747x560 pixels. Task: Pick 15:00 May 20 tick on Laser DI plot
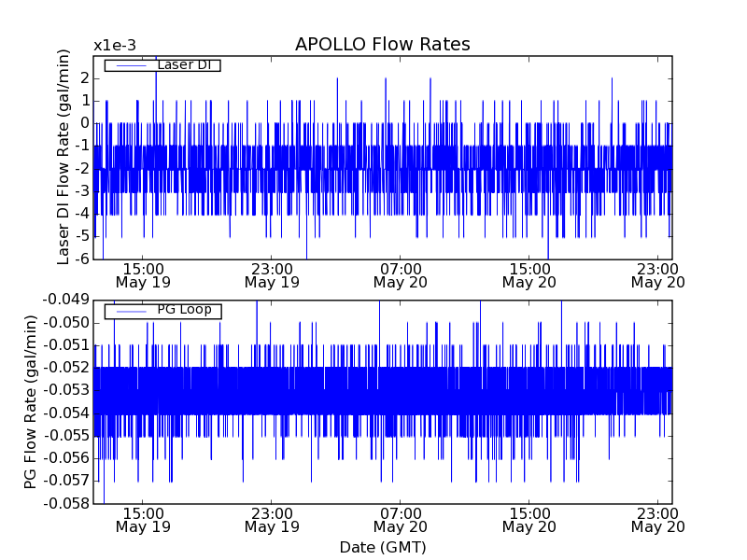coord(529,274)
